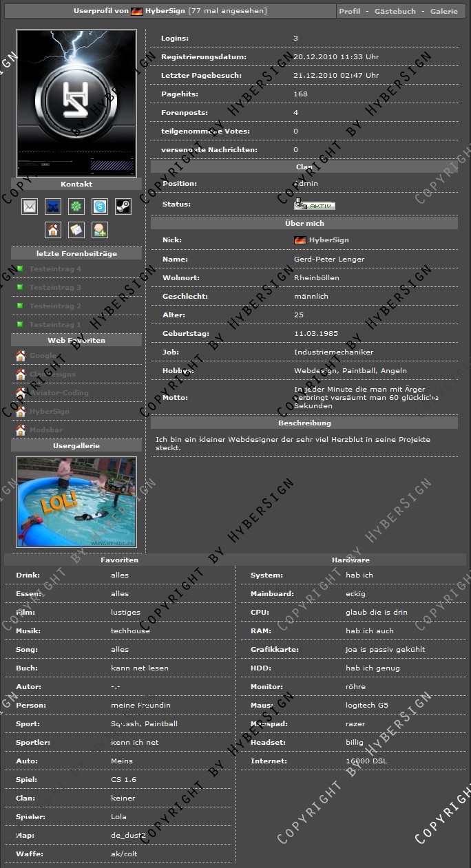Screen dimensions: 471x868
Task: Open forum post Testeintrag 1
Action: click(55, 324)
